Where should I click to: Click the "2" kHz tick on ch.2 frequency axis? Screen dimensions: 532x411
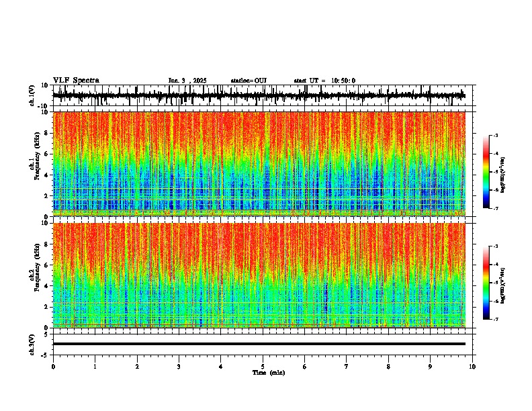(47, 307)
